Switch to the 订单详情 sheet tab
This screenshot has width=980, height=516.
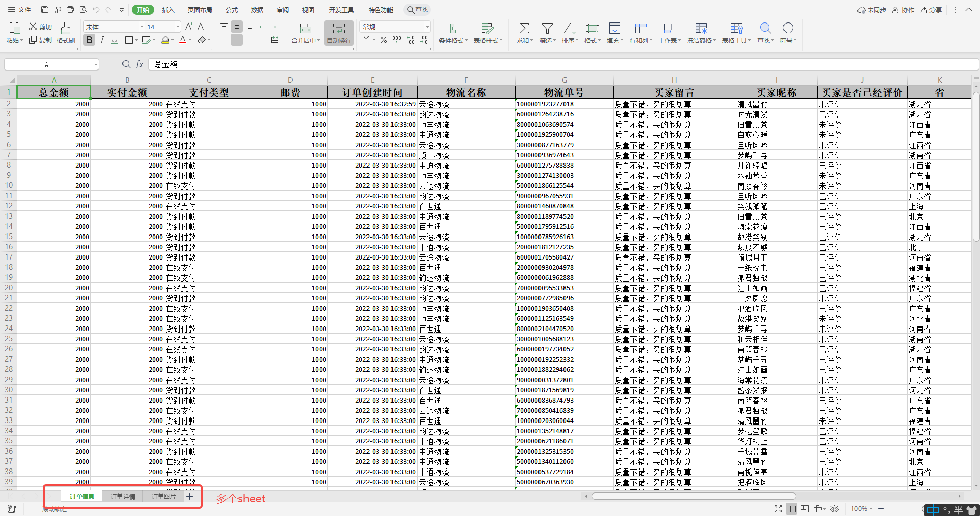pyautogui.click(x=122, y=497)
